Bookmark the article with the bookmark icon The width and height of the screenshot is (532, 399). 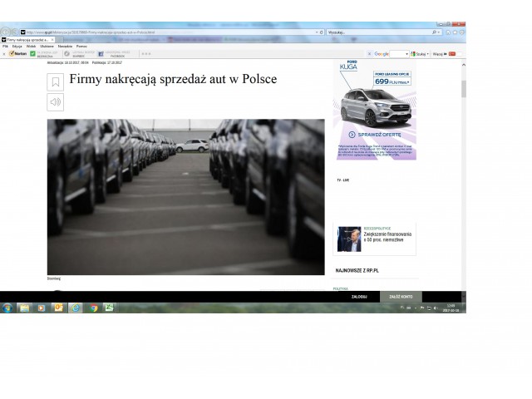click(x=55, y=81)
